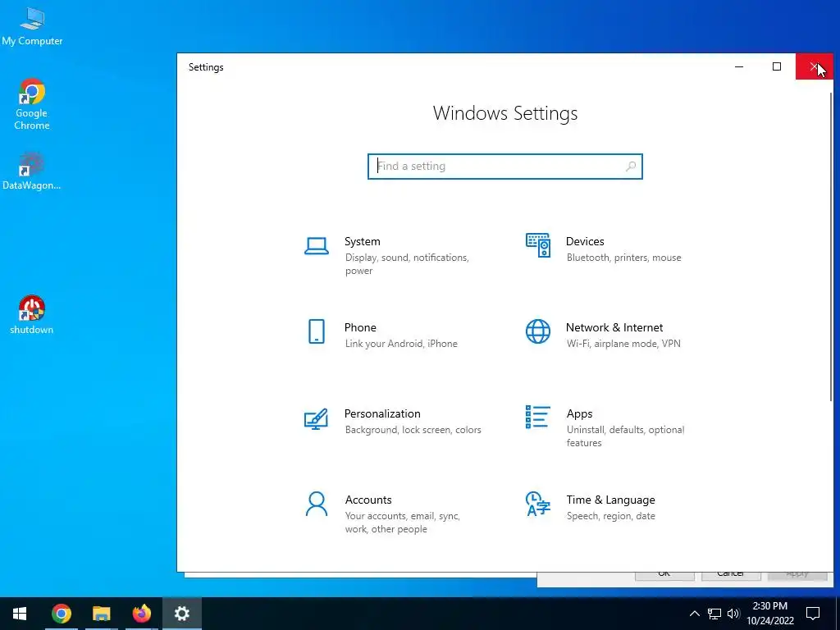Click 'Bluetooth, printers, mouse' description
This screenshot has width=840, height=630.
pyautogui.click(x=624, y=258)
